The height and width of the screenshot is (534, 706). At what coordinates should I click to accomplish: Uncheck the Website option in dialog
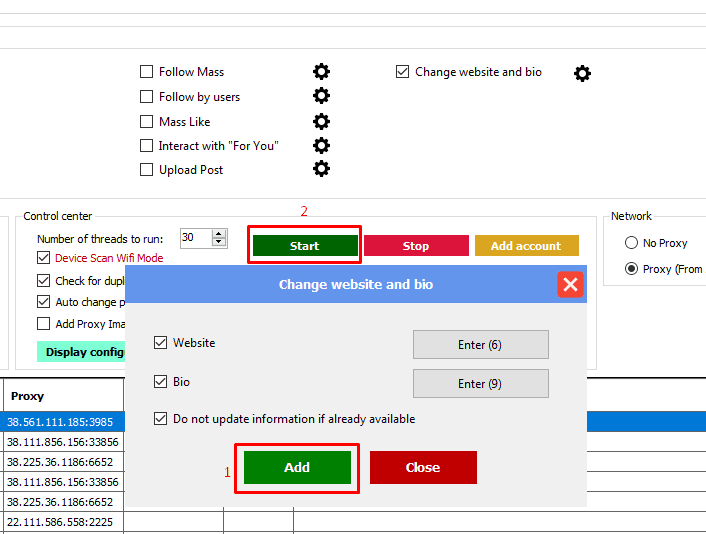click(160, 343)
